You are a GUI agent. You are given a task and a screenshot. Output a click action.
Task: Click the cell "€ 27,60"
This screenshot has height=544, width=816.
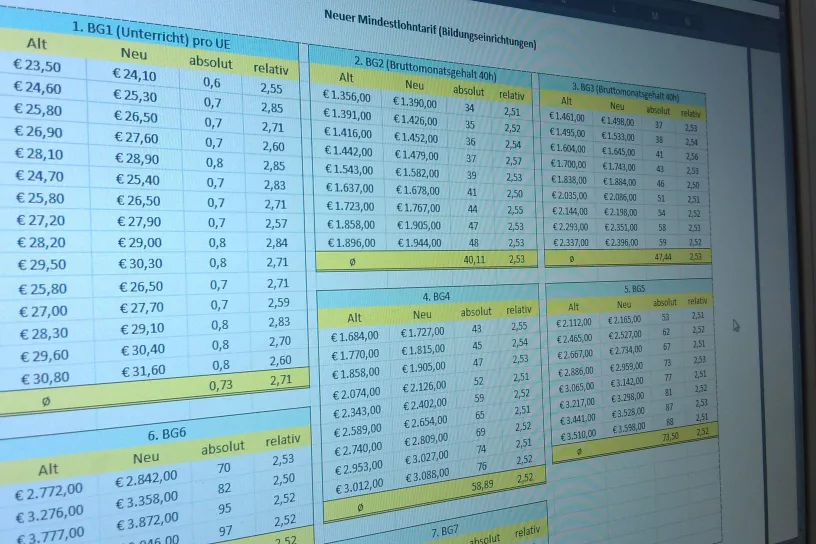tap(136, 137)
